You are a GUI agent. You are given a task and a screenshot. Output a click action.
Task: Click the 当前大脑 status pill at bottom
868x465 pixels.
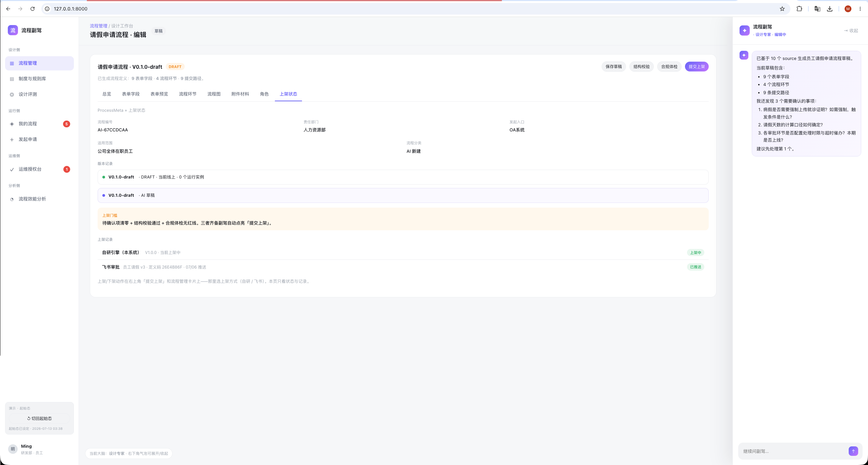(x=129, y=453)
